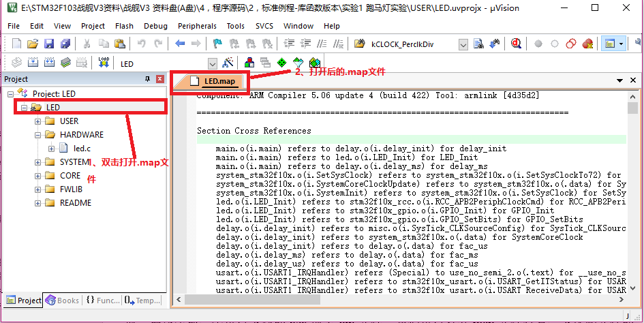Expand the FWLIB group folder
Viewport: 644px width, 323px height.
(x=37, y=189)
